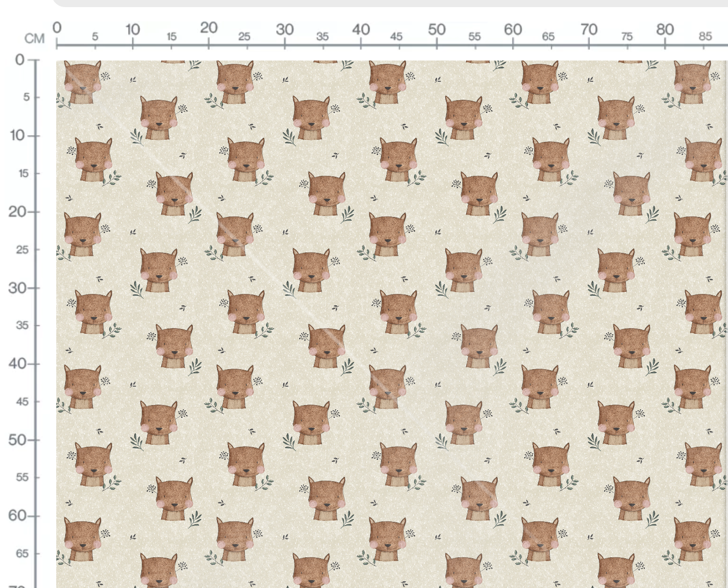Click the 30 mark on the vertical ruler
Viewport: 728px width, 588px height.
pos(17,288)
